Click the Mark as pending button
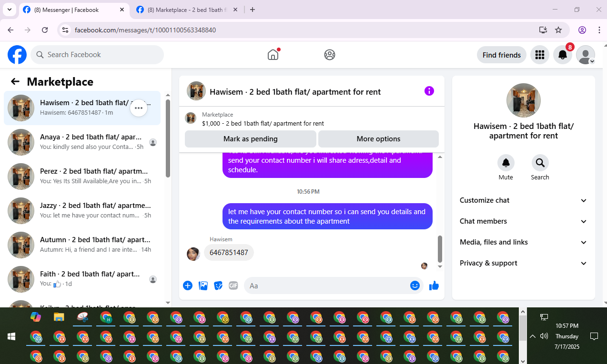This screenshot has width=607, height=364. [x=250, y=139]
